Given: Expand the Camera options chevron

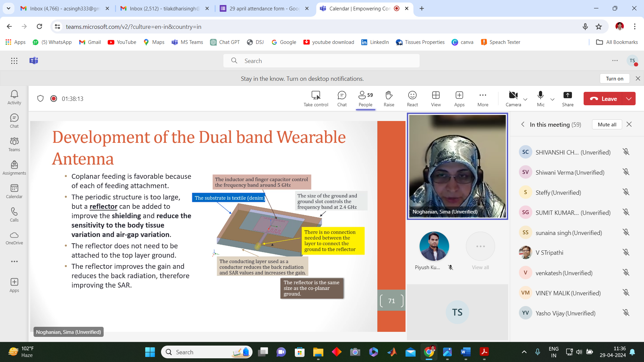Looking at the screenshot, I should (525, 99).
